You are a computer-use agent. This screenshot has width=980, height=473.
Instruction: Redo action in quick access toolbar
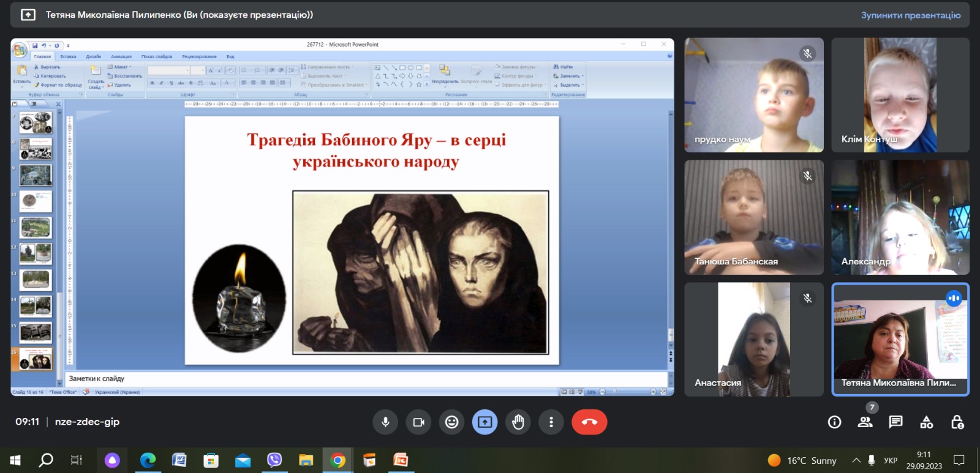pos(57,45)
